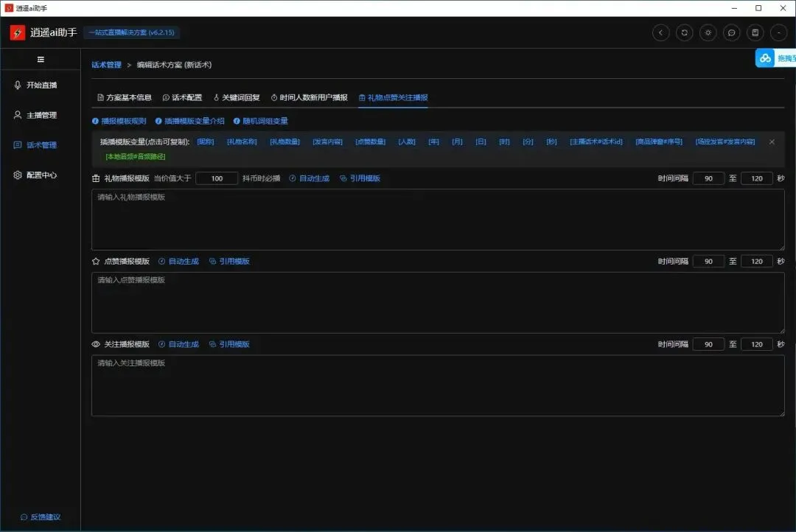Click like interval maximum field 120

(756, 261)
